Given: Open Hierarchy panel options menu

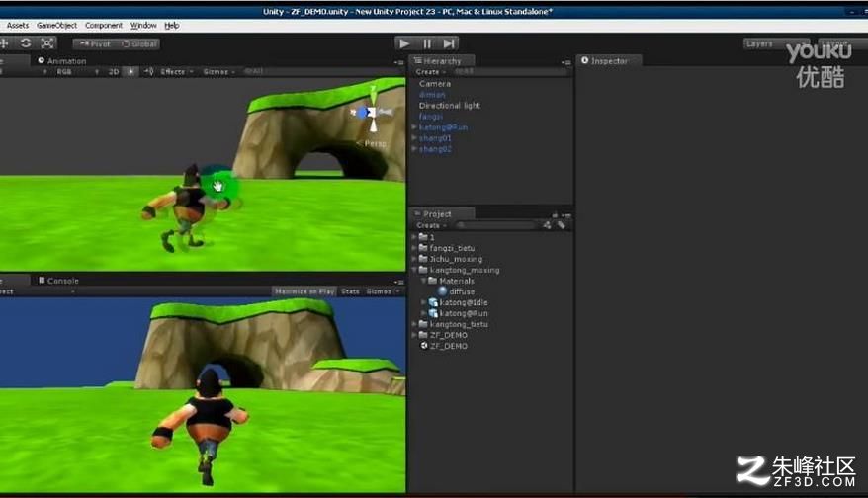Looking at the screenshot, I should pyautogui.click(x=565, y=62).
